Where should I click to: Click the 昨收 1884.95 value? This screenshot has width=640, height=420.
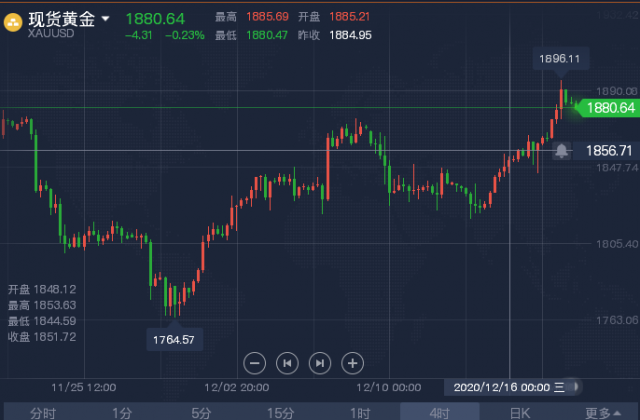click(350, 35)
